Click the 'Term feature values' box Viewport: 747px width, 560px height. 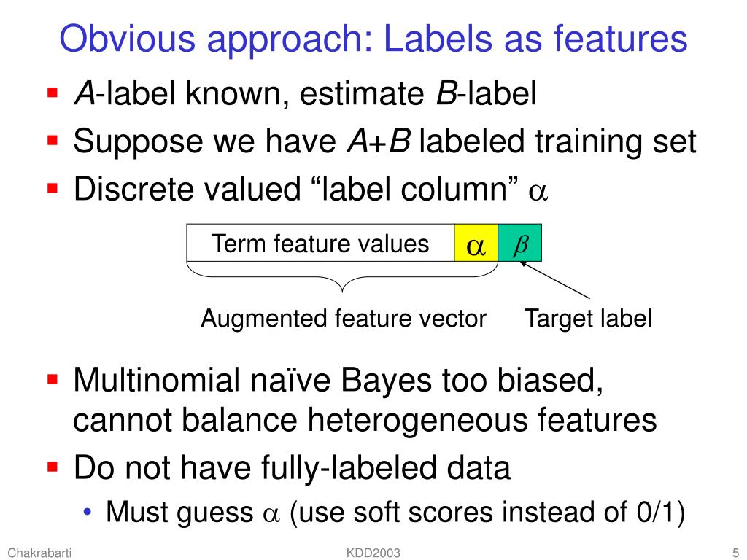pos(320,243)
